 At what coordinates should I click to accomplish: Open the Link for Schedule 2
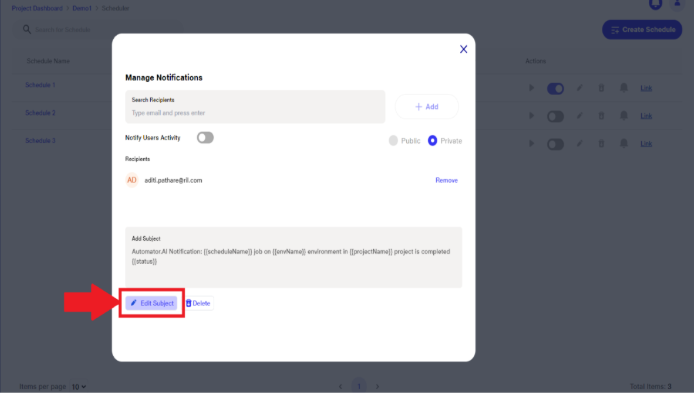pyautogui.click(x=646, y=116)
